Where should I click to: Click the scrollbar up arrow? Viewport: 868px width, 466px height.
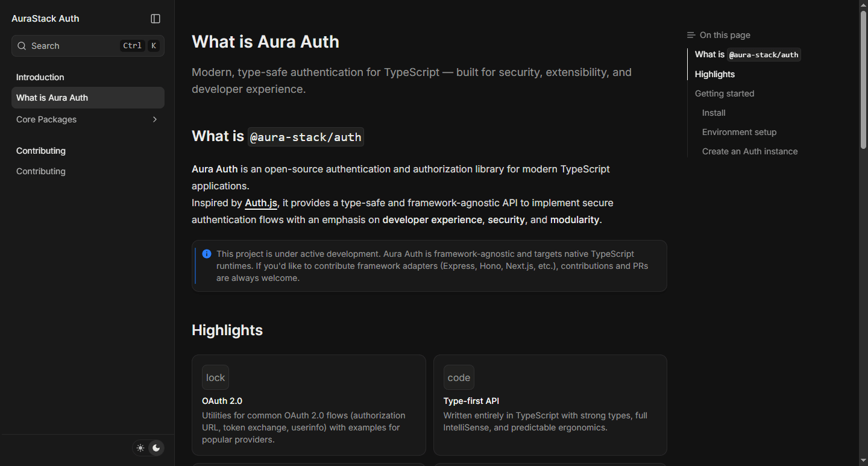[863, 4]
